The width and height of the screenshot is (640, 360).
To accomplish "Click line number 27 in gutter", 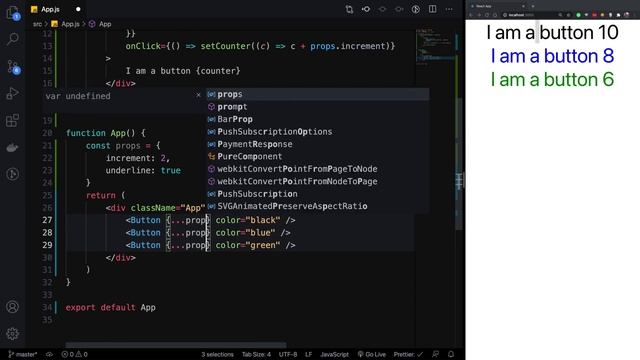I will [x=47, y=220].
